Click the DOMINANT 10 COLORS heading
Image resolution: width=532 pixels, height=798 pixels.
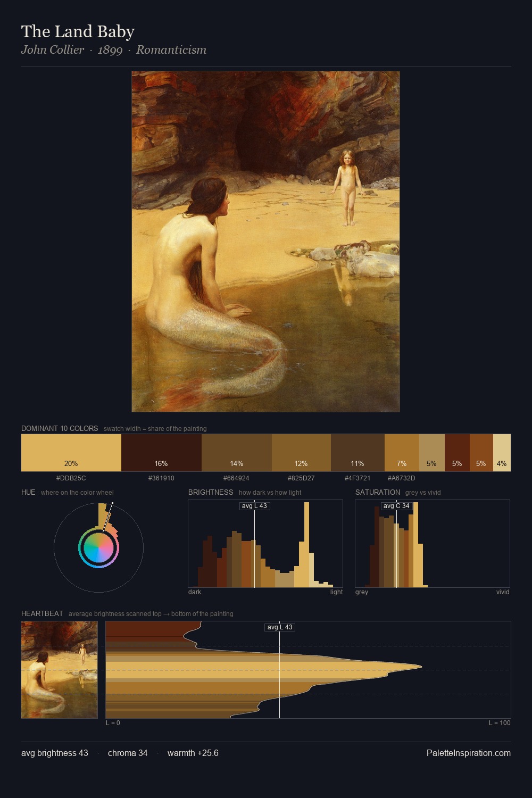[60, 428]
